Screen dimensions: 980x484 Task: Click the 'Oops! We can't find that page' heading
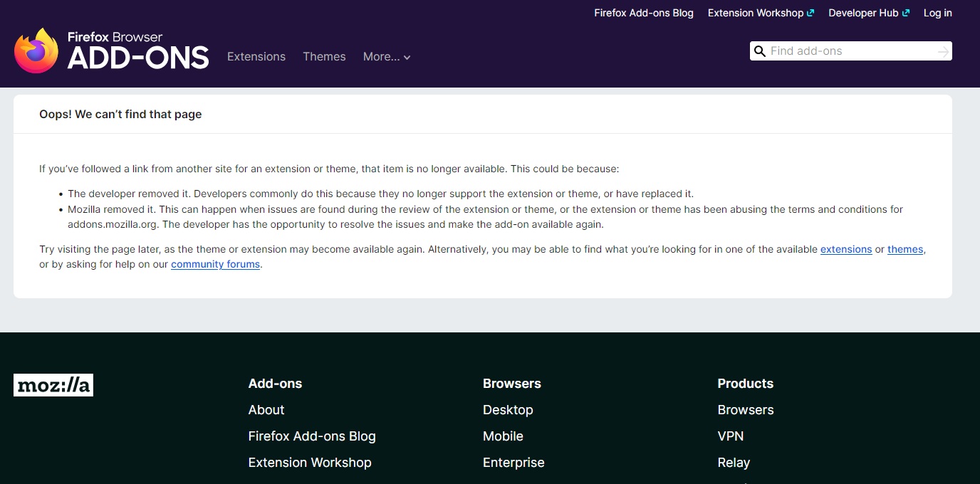[120, 115]
